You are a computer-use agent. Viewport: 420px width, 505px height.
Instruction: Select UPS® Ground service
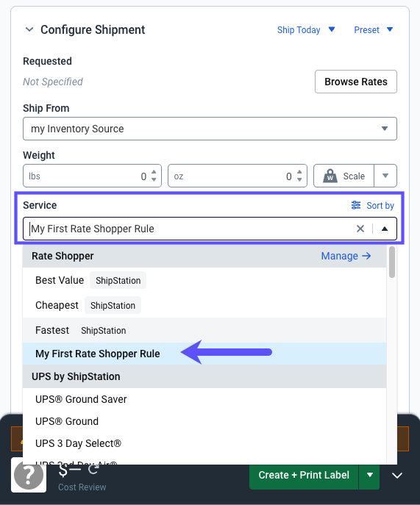[x=204, y=421]
